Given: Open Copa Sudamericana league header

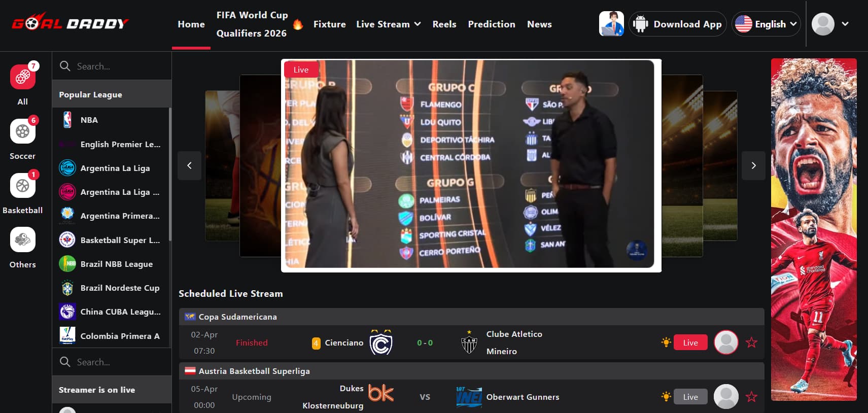Looking at the screenshot, I should (x=471, y=317).
